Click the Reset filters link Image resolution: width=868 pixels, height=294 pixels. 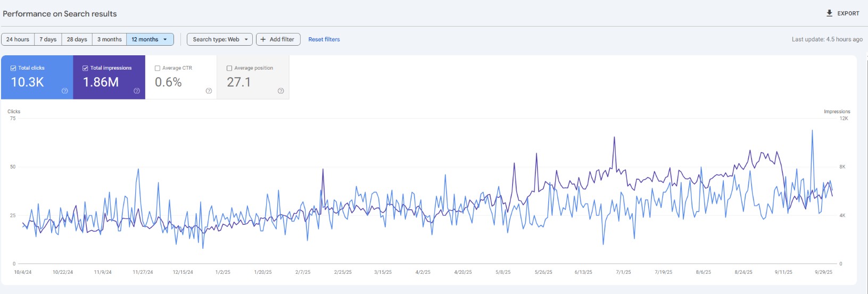click(x=324, y=39)
